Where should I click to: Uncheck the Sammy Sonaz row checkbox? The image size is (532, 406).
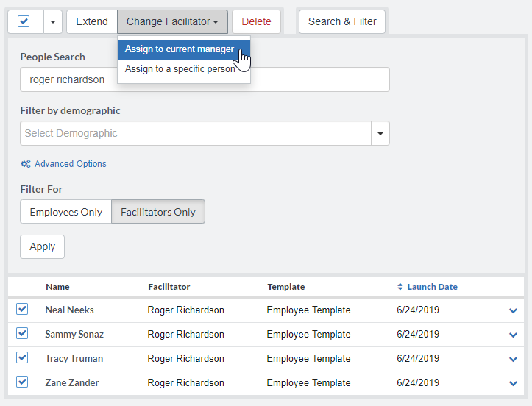tap(22, 333)
